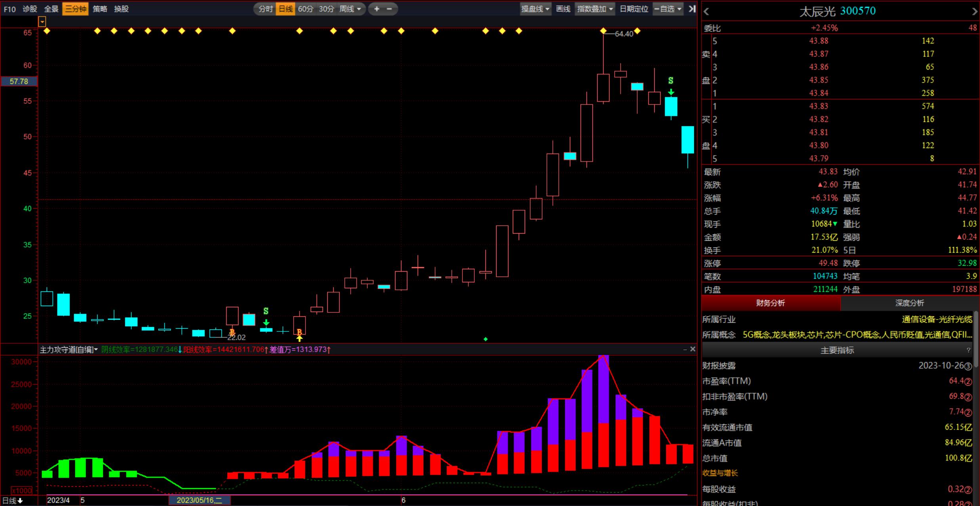Viewport: 980px width, 506px height.
Task: Minimize the indicator sub-panel with dash icon
Action: [x=685, y=349]
